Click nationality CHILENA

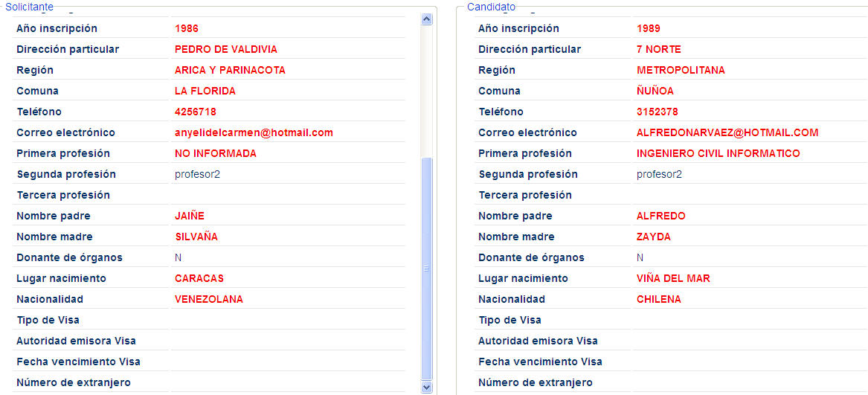pyautogui.click(x=659, y=299)
